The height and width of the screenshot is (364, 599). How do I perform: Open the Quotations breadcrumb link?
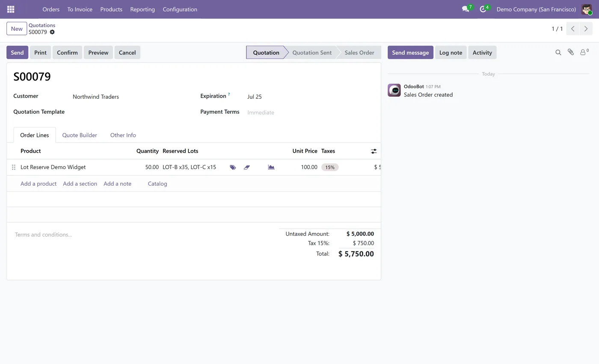tap(42, 25)
